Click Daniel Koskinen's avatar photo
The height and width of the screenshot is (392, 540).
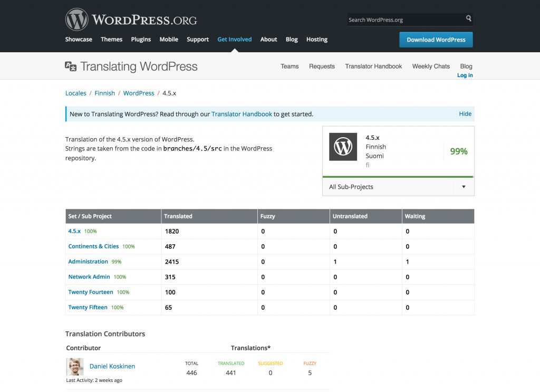[75, 367]
